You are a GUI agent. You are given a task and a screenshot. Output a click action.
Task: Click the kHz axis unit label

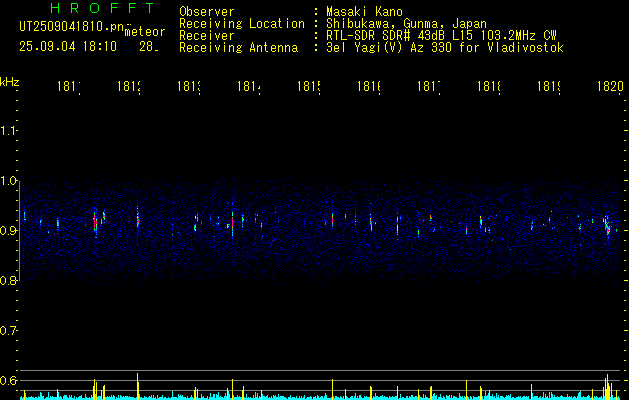click(x=10, y=82)
